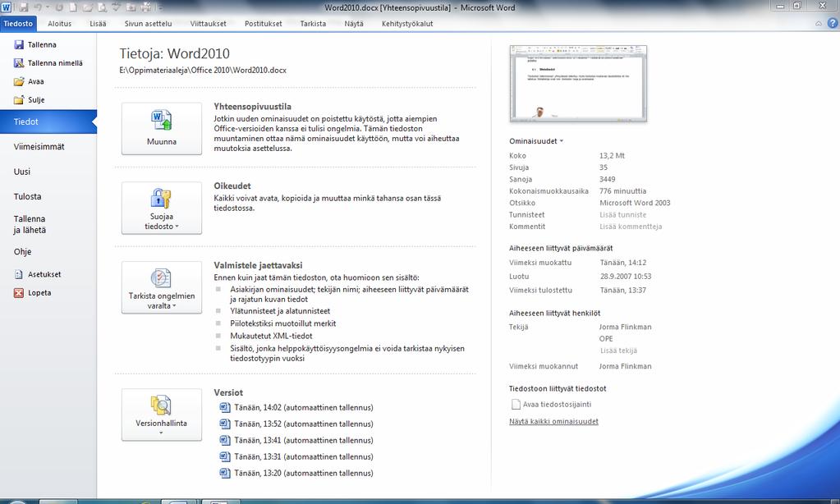
Task: Open the 13:52 autosaved version
Action: pyautogui.click(x=296, y=424)
